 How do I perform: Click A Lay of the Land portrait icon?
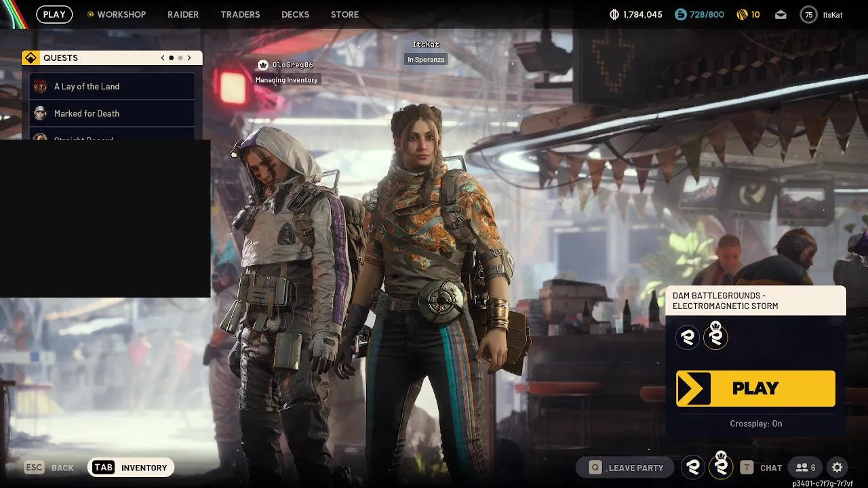[x=40, y=86]
